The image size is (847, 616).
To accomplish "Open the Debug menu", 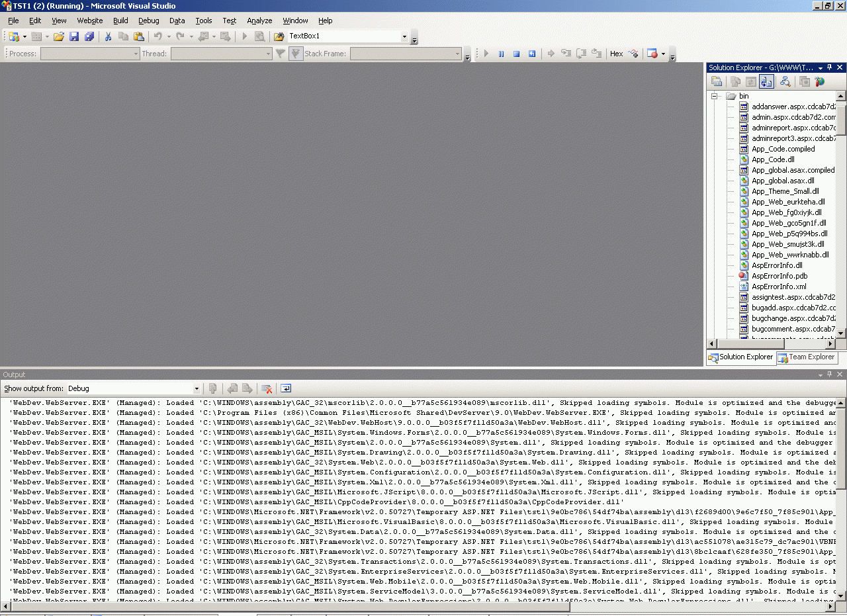I will [x=149, y=21].
